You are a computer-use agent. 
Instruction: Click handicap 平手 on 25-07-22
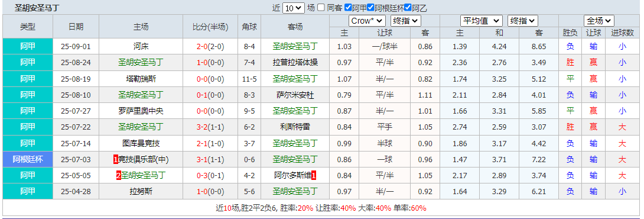385,127
